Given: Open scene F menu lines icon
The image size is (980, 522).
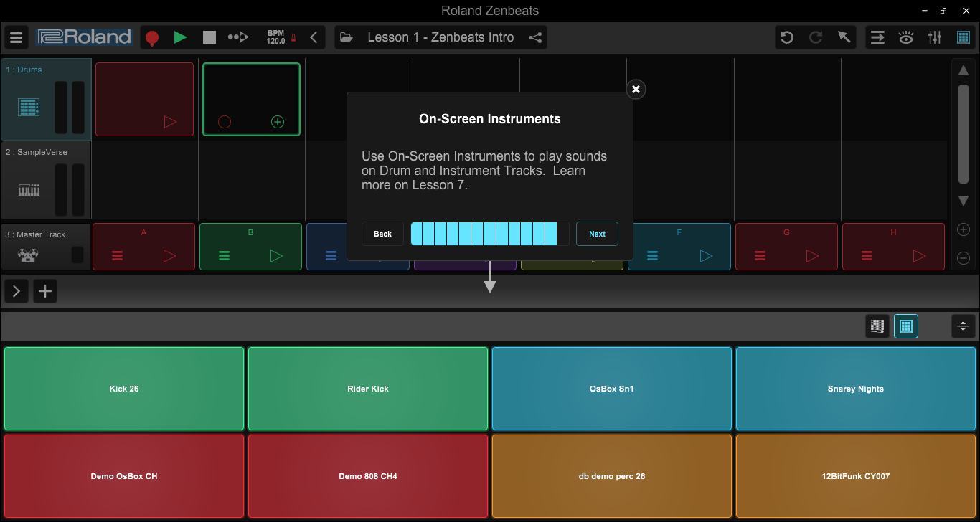Looking at the screenshot, I should click(x=653, y=255).
